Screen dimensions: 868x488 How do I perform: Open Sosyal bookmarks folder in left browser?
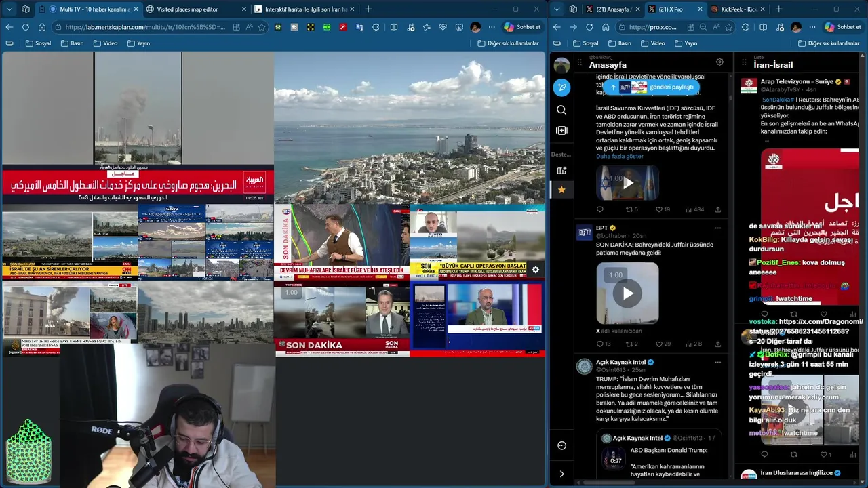tap(38, 43)
